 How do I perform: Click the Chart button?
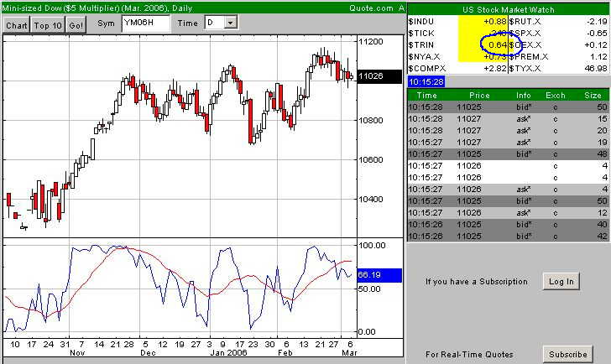tap(17, 26)
